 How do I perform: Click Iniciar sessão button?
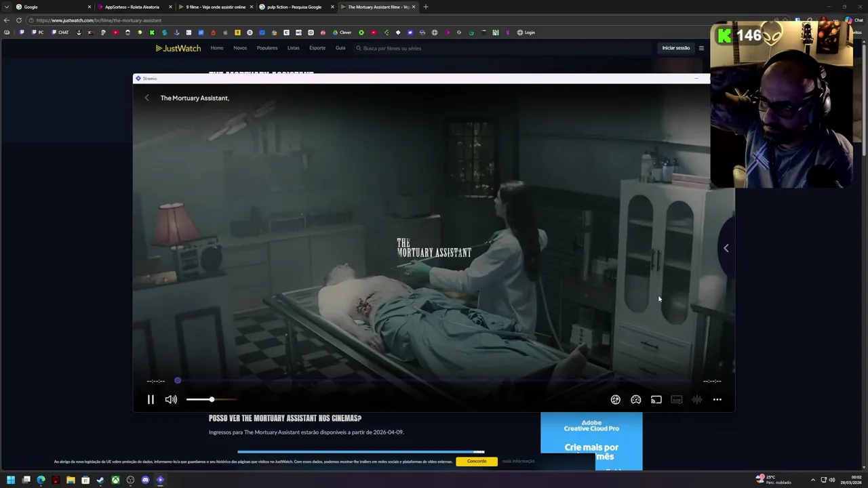pyautogui.click(x=676, y=48)
